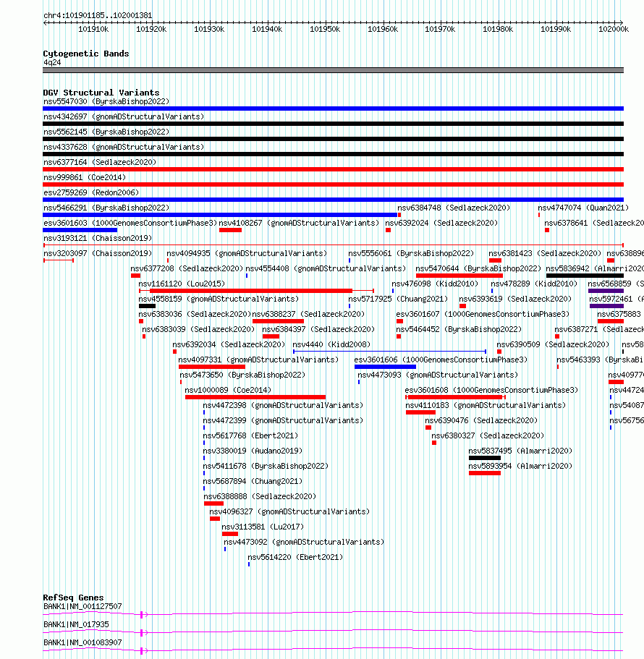This screenshot has height=659, width=644.
Task: Click the black bar under nsv4558159
Action: click(147, 305)
